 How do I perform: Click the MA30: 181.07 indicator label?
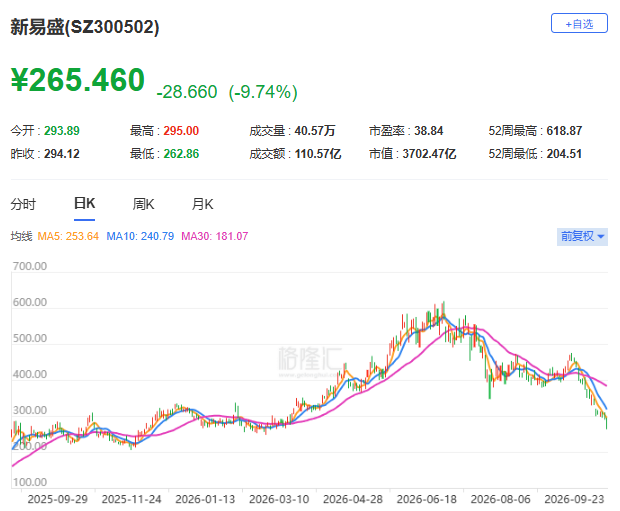[x=215, y=236]
